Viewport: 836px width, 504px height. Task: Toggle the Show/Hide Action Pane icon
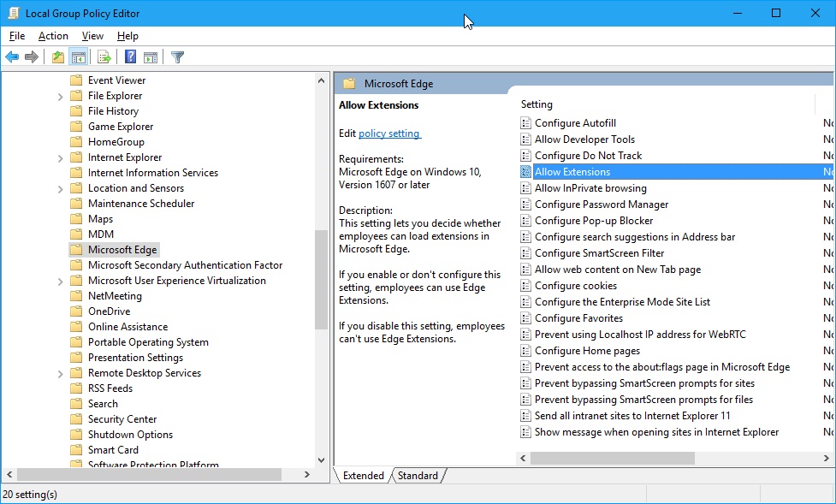[151, 56]
